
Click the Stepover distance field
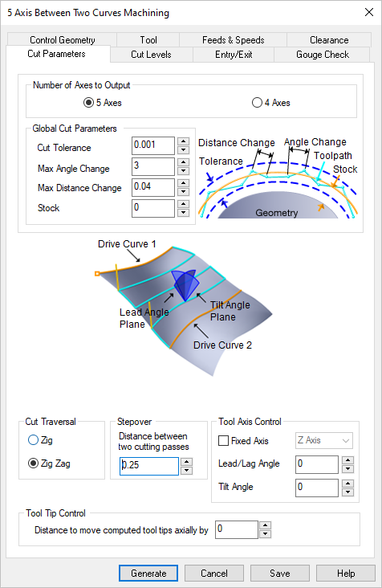(149, 466)
